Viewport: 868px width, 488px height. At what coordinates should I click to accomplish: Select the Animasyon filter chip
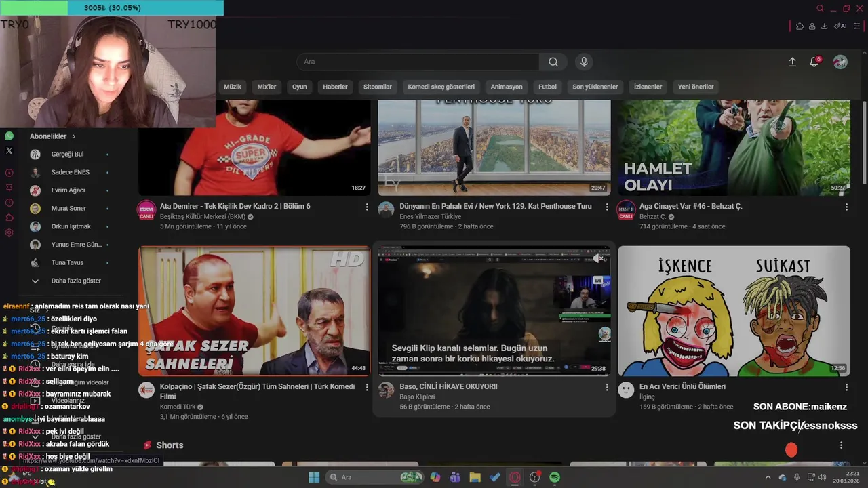coord(507,87)
